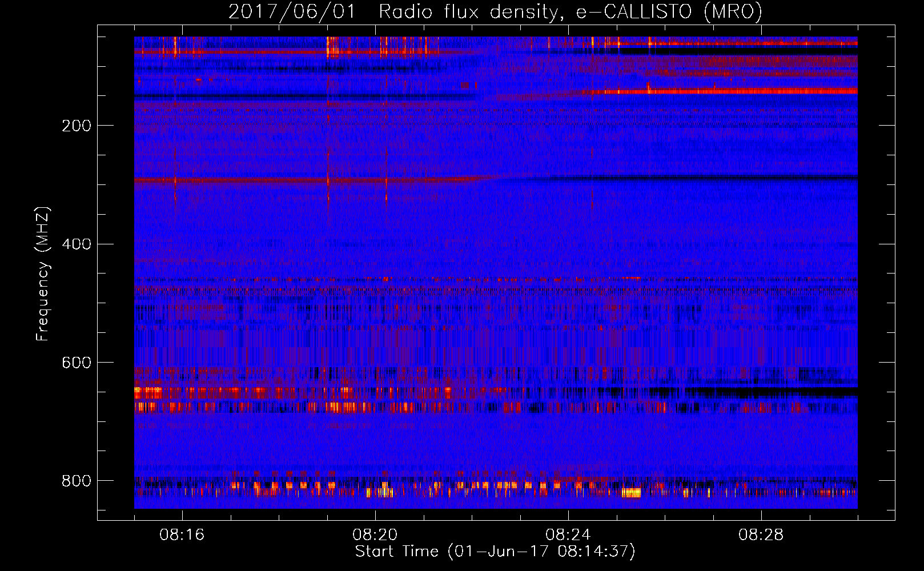The height and width of the screenshot is (571, 924).
Task: Click the 08:20 time tick label
Action: click(375, 535)
